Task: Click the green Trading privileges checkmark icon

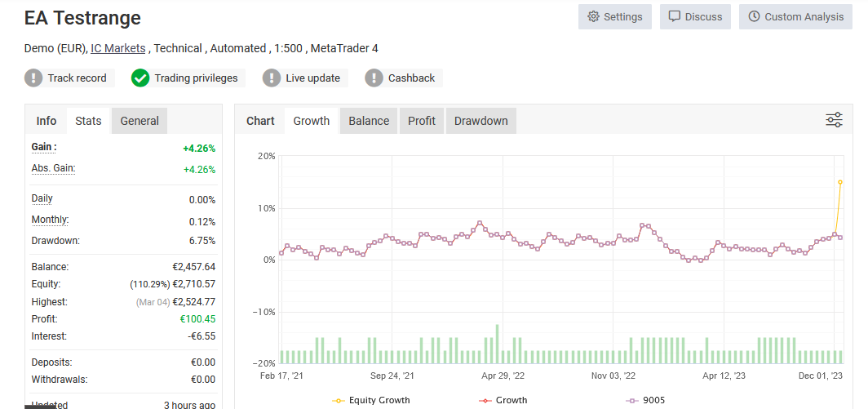Action: (140, 78)
